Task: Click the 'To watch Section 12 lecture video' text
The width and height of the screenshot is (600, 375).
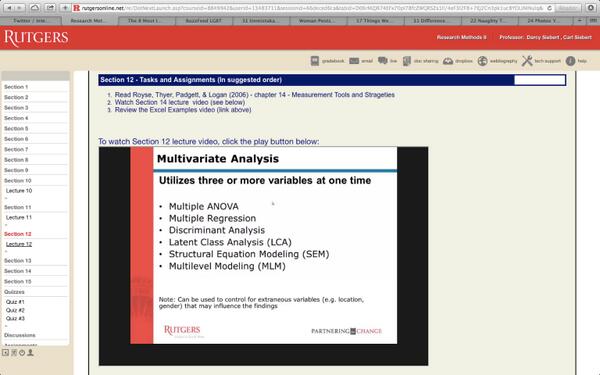Action: coord(209,142)
